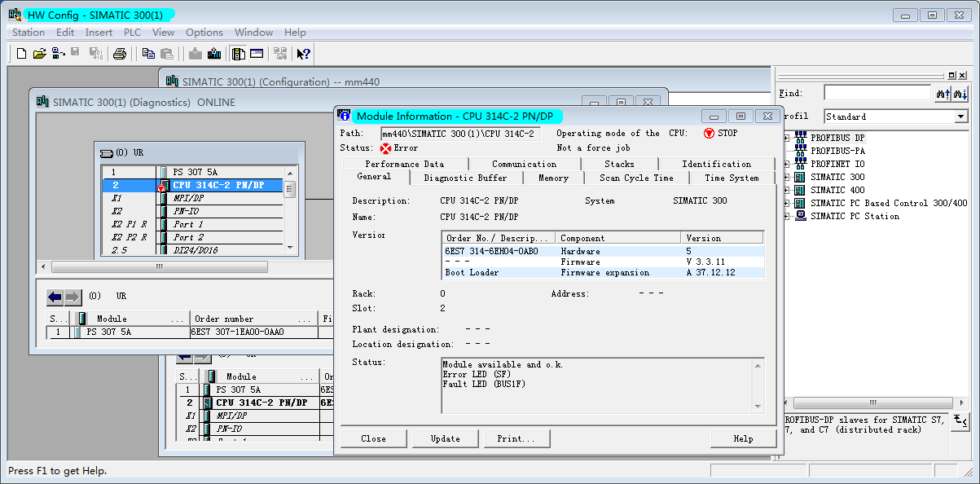980x484 pixels.
Task: Click back arrow in Diagnostics window
Action: coord(55,297)
